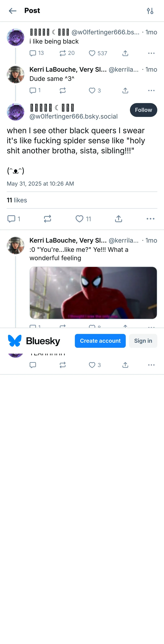Image resolution: width=164 pixels, height=644 pixels.
Task: Follow the w0lfertinger666 account
Action: click(143, 110)
